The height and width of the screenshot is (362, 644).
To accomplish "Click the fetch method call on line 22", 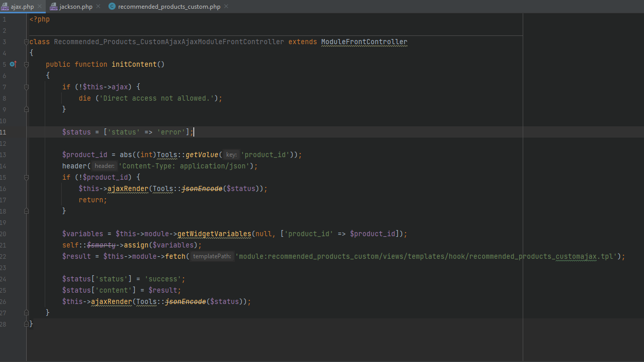I will 175,256.
